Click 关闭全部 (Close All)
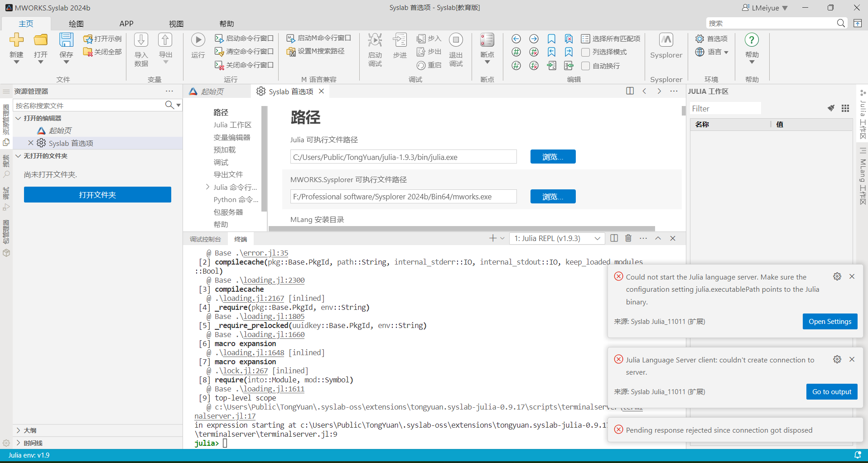This screenshot has height=463, width=868. coord(102,52)
